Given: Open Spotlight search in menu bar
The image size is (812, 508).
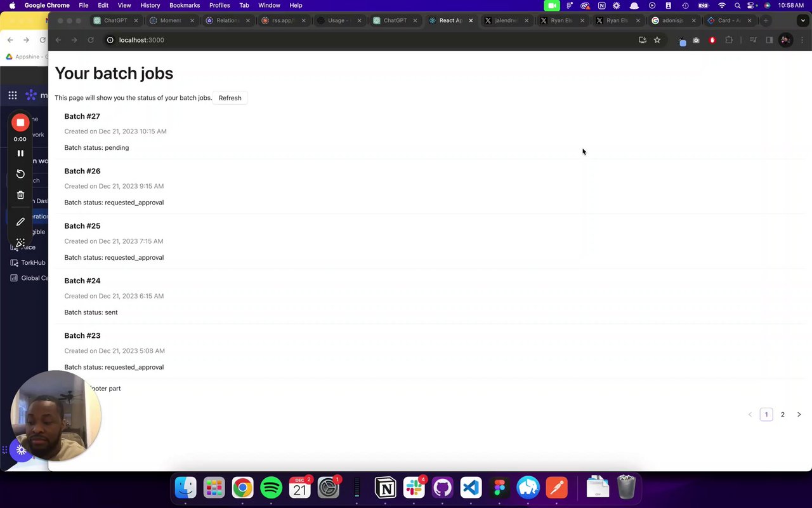Looking at the screenshot, I should [737, 5].
